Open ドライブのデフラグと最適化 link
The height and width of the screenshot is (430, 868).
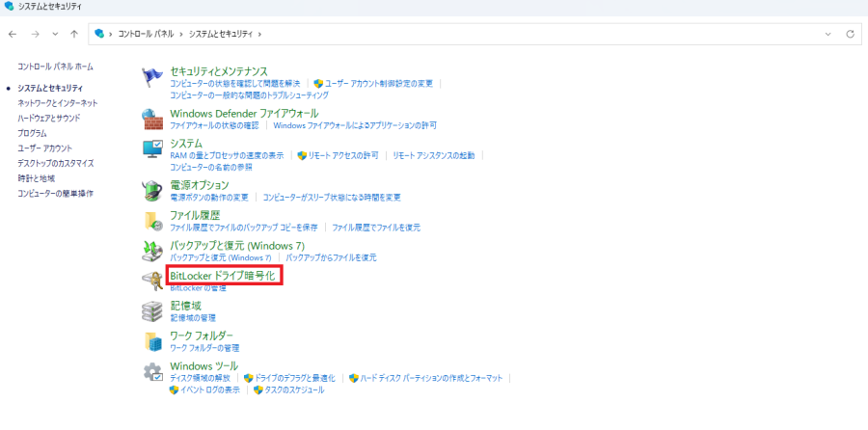pyautogui.click(x=294, y=378)
